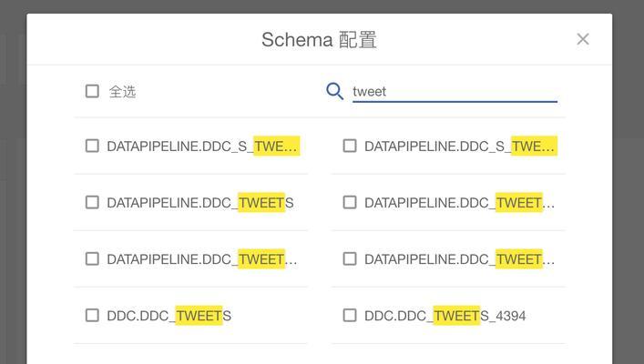This screenshot has width=644, height=364.
Task: Check the box for DATAPIPELINE.DDC_TWEETS
Action: click(x=92, y=202)
